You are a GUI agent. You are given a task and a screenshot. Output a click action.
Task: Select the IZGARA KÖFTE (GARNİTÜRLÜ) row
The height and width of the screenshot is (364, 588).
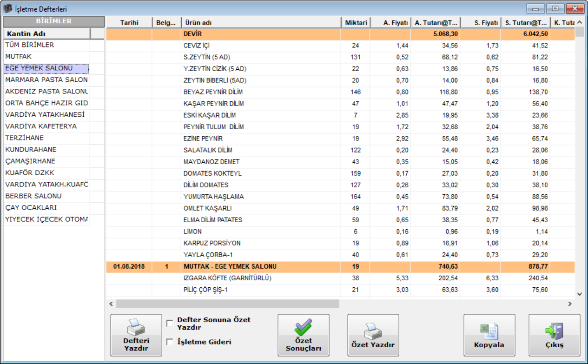click(260, 278)
